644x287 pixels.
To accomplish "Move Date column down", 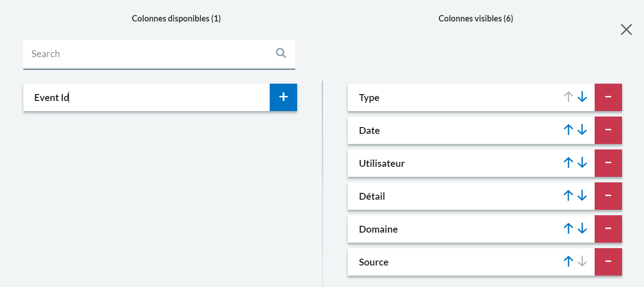I will click(x=582, y=130).
